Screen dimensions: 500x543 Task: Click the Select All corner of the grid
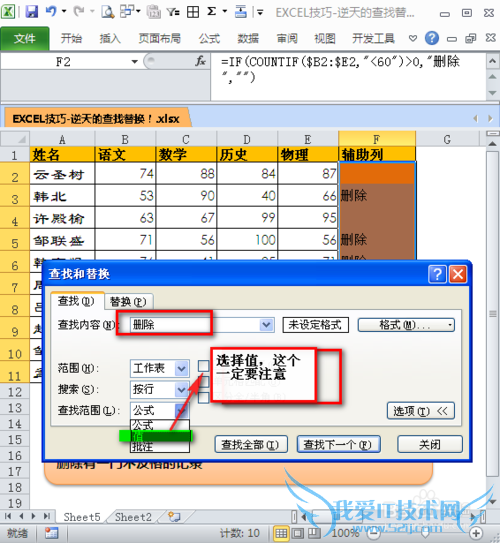pyautogui.click(x=15, y=139)
